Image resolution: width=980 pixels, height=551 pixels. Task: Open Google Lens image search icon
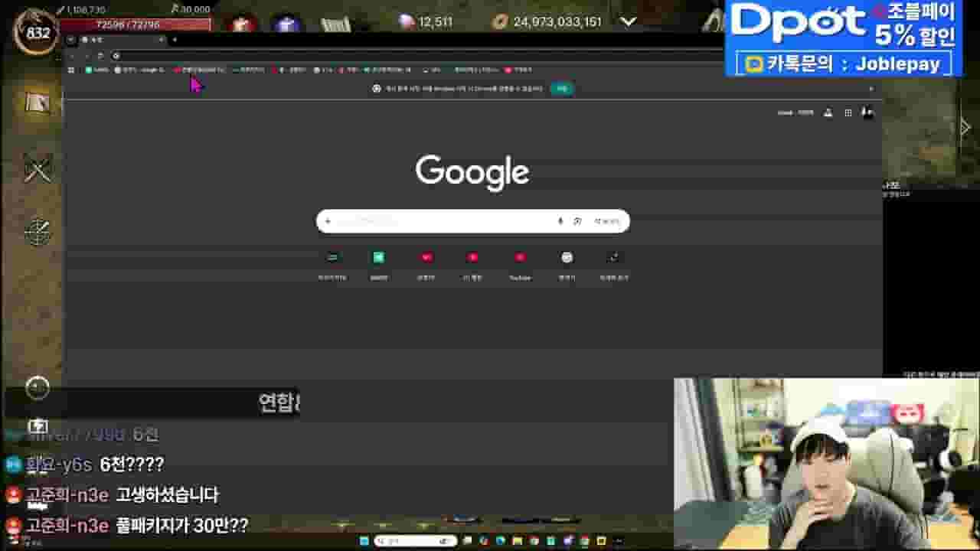click(577, 221)
